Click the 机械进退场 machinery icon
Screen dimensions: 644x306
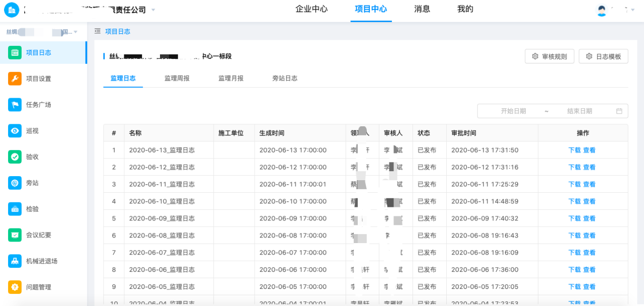[x=15, y=261]
